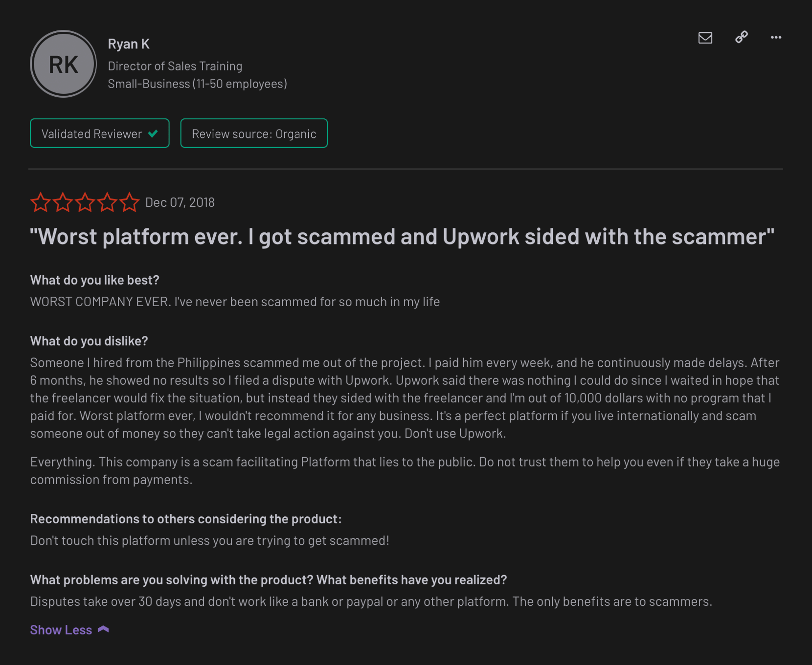The width and height of the screenshot is (812, 665).
Task: Click the review date Dec 07, 2018
Action: tap(180, 202)
